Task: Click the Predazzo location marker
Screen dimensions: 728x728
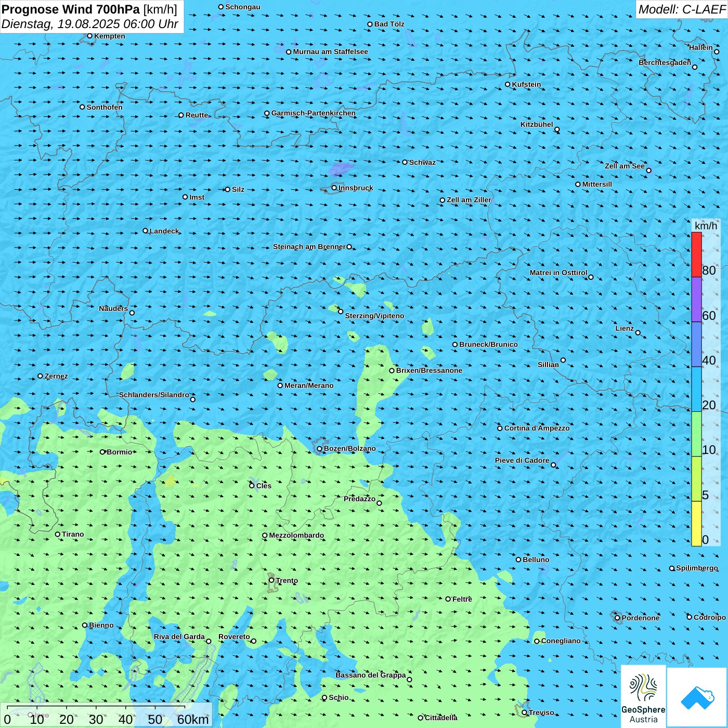Action: click(379, 503)
